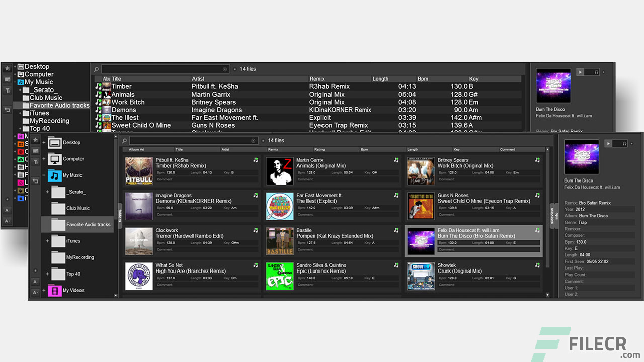
Task: Play the preview of Burn The Disco in the grid window info panel
Action: tap(608, 144)
